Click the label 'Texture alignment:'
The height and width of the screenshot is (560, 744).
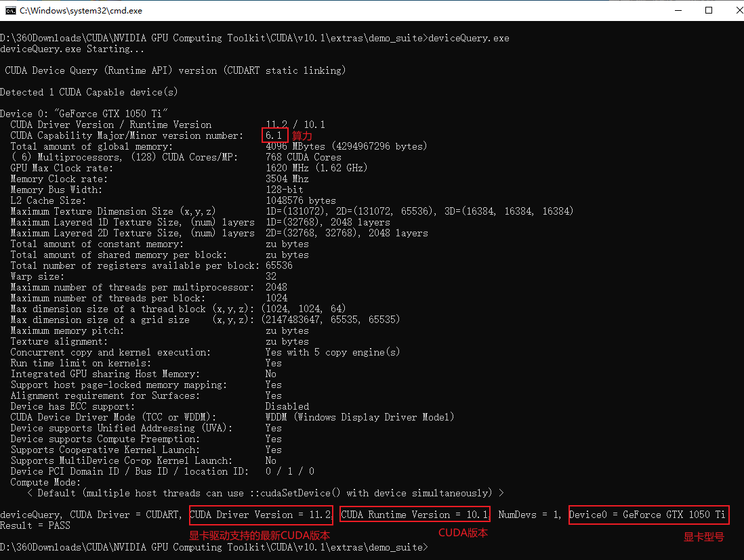point(59,341)
